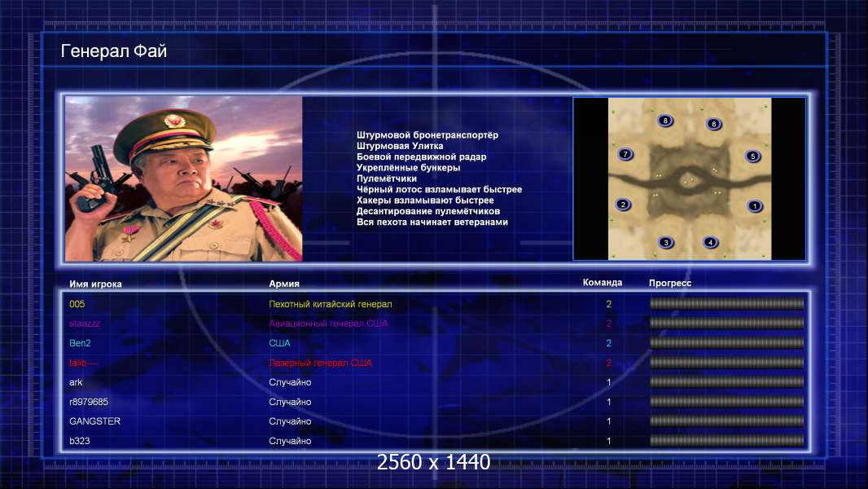The image size is (868, 489).
Task: Click 'Штурмовой бронетранспортёр' ability line
Action: (427, 135)
